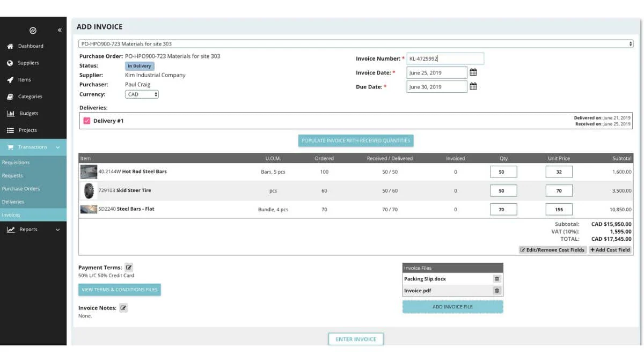
Task: Collapse the Transactions menu chevron
Action: tap(58, 147)
